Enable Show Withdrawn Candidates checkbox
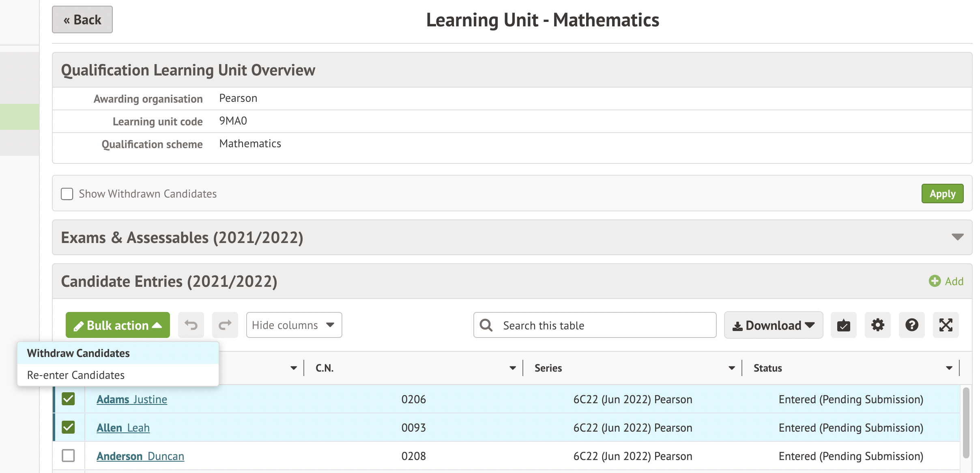The height and width of the screenshot is (473, 980). pyautogui.click(x=67, y=194)
